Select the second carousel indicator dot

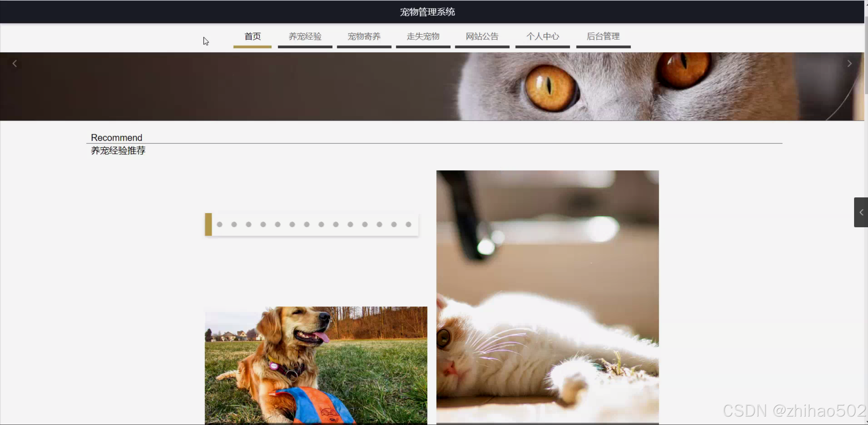(x=234, y=225)
